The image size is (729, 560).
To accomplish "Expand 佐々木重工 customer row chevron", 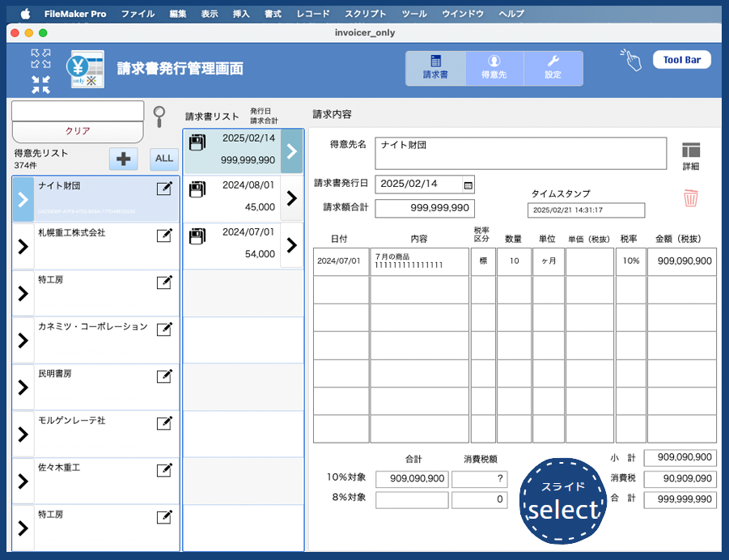I will click(23, 481).
